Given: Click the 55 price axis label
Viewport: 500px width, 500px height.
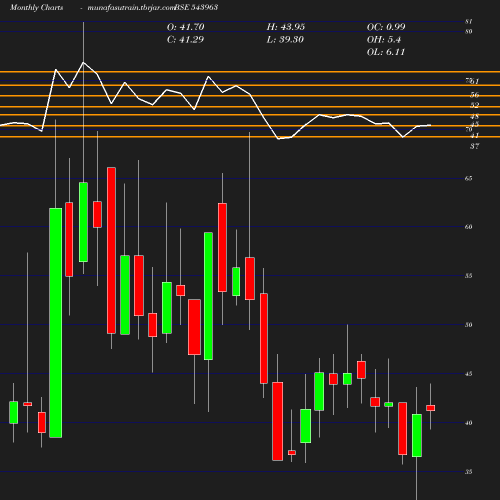Looking at the screenshot, I should click(469, 276).
